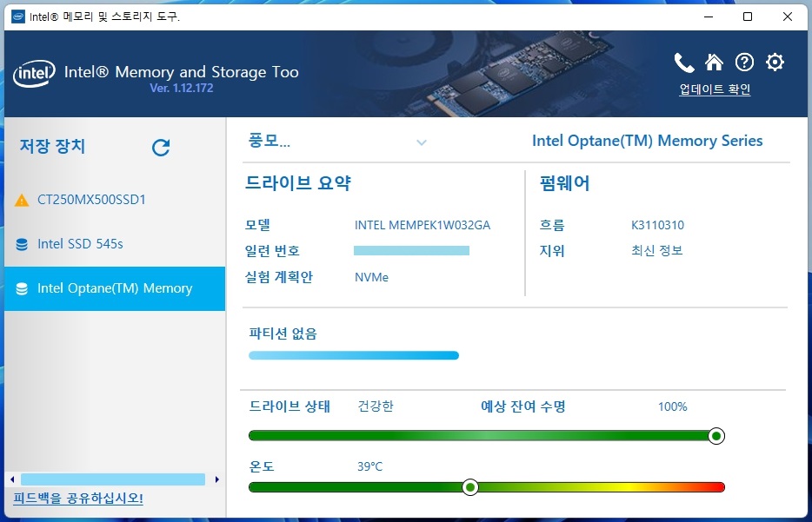Click the Ver. 1.12.172 version text

pyautogui.click(x=181, y=88)
